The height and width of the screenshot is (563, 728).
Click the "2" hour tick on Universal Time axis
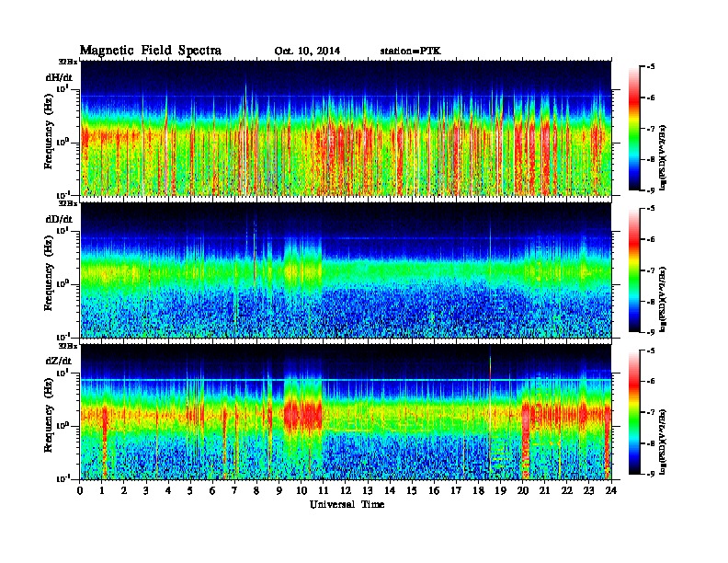(124, 490)
